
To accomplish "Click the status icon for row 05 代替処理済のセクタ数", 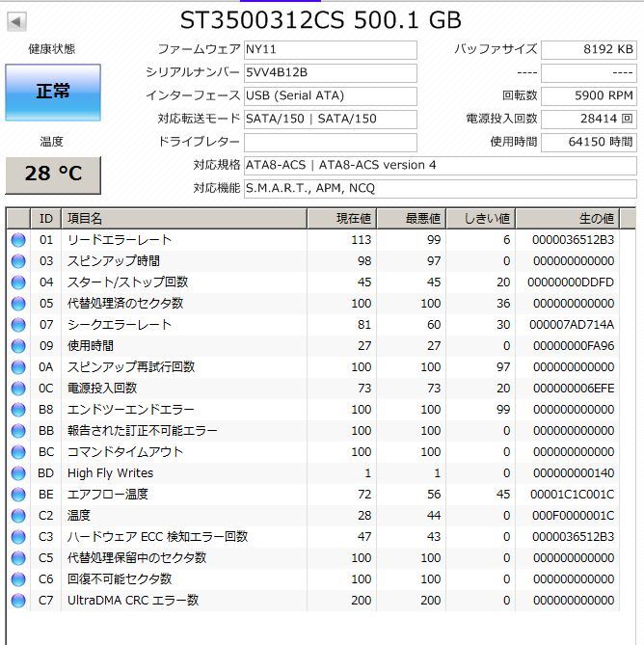I will pos(18,304).
